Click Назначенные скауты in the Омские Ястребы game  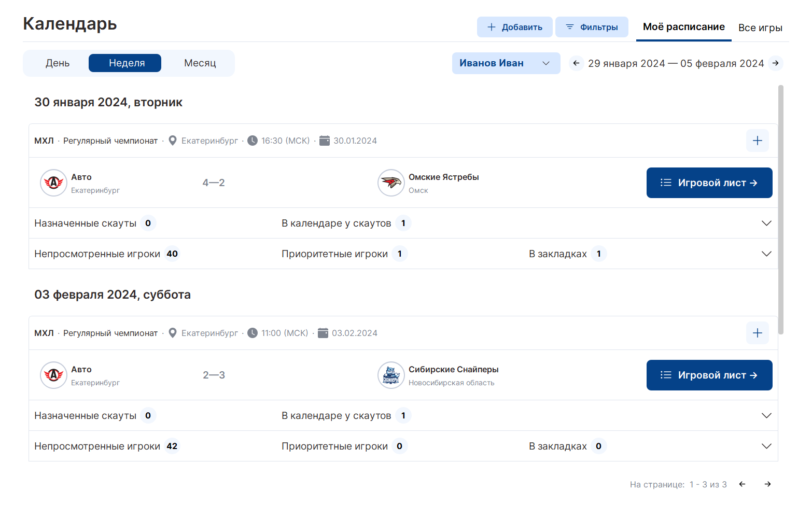(x=95, y=223)
